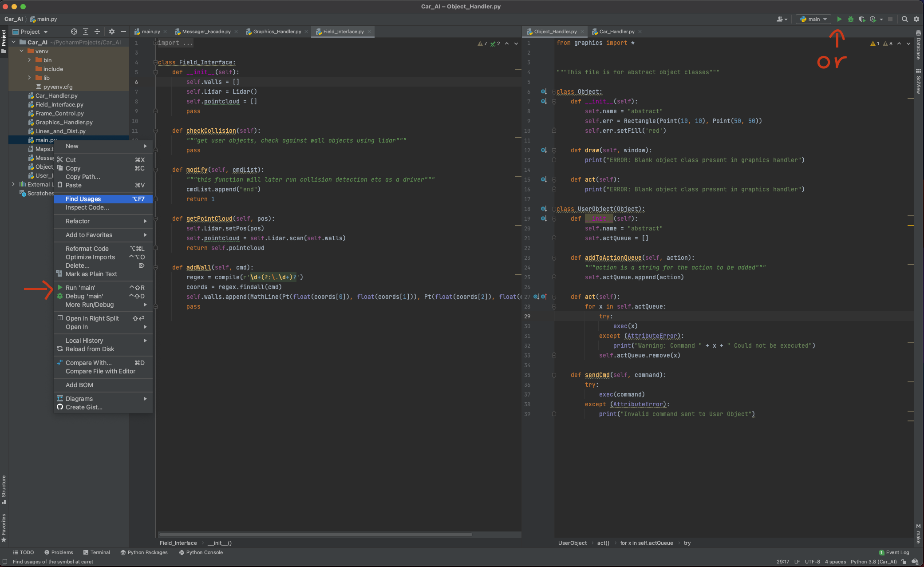The width and height of the screenshot is (924, 567).
Task: Collapse the venv directory in the Project tree
Action: point(21,51)
